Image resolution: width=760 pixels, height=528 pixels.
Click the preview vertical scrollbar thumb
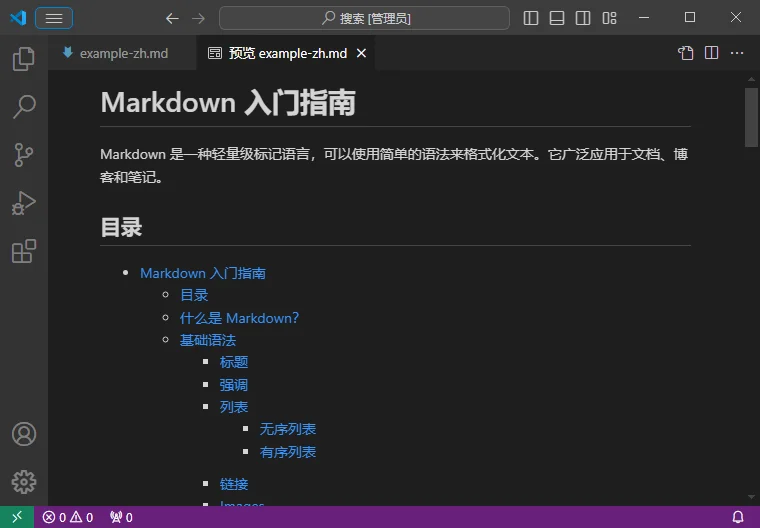(751, 117)
